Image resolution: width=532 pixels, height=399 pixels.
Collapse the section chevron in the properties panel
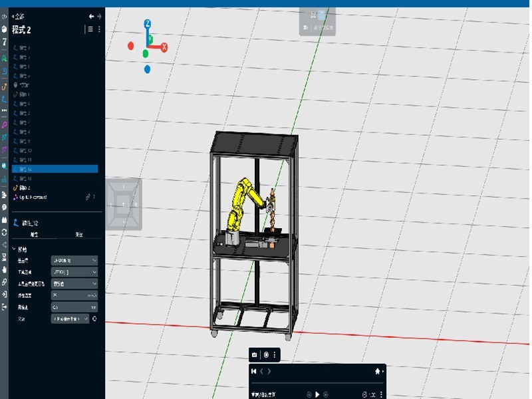click(x=15, y=249)
